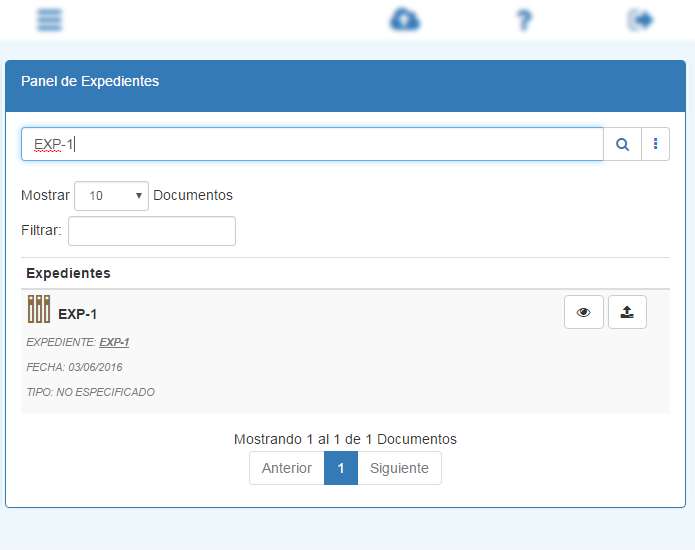This screenshot has width=695, height=550.
Task: Click the magnifier search button
Action: click(622, 144)
